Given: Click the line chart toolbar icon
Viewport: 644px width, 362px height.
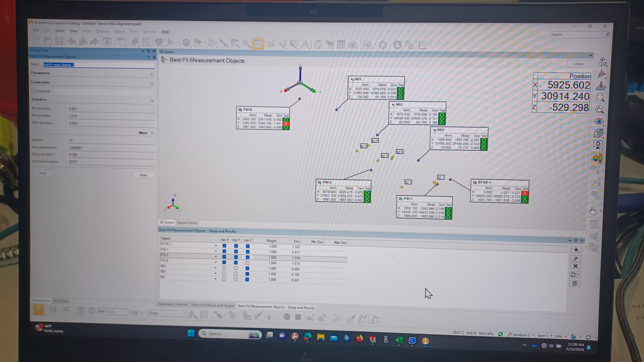Looking at the screenshot, I should click(x=423, y=45).
